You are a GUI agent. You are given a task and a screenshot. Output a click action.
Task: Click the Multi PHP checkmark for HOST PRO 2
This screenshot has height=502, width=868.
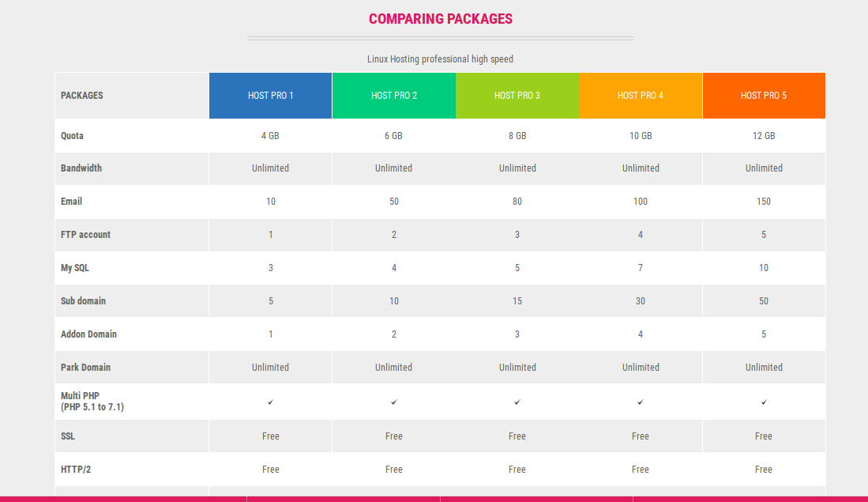[x=394, y=402]
